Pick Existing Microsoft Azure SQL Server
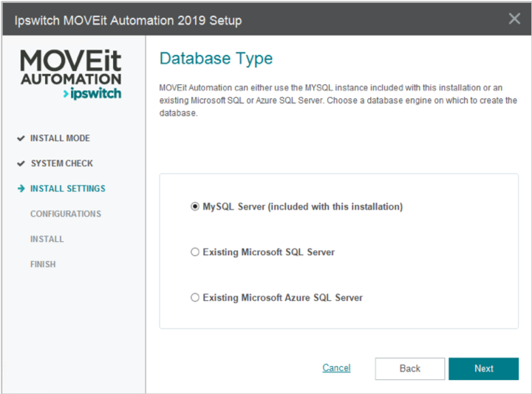Viewport: 532px width, 394px height. click(x=195, y=298)
